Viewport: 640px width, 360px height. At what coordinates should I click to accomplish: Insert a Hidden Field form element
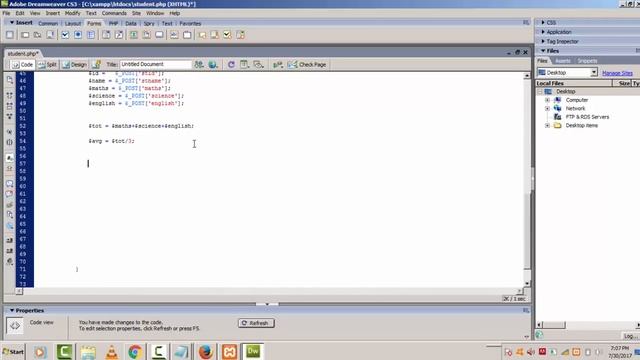[38, 35]
